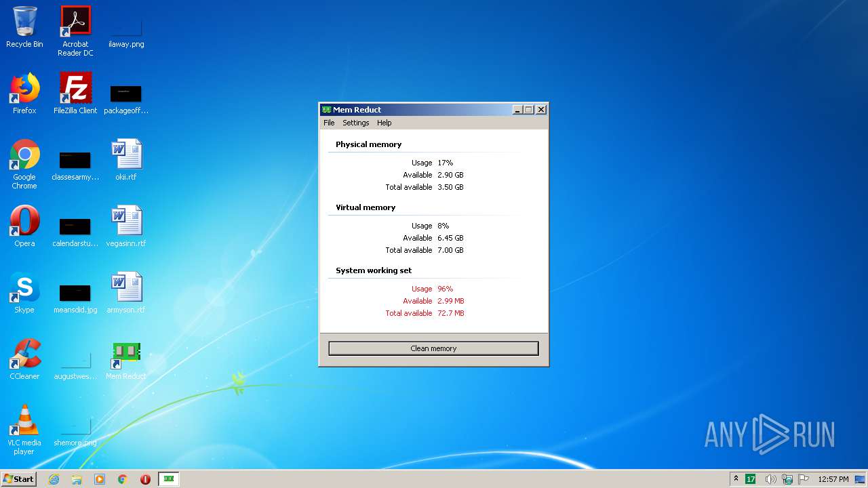Open Windows Explorer folder on taskbar
This screenshot has height=488, width=868.
click(x=77, y=479)
